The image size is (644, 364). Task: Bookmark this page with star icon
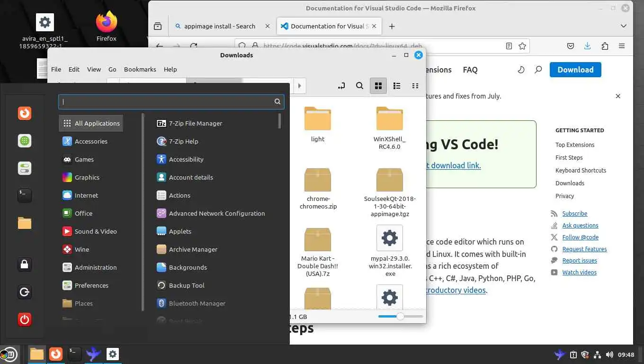(x=522, y=46)
